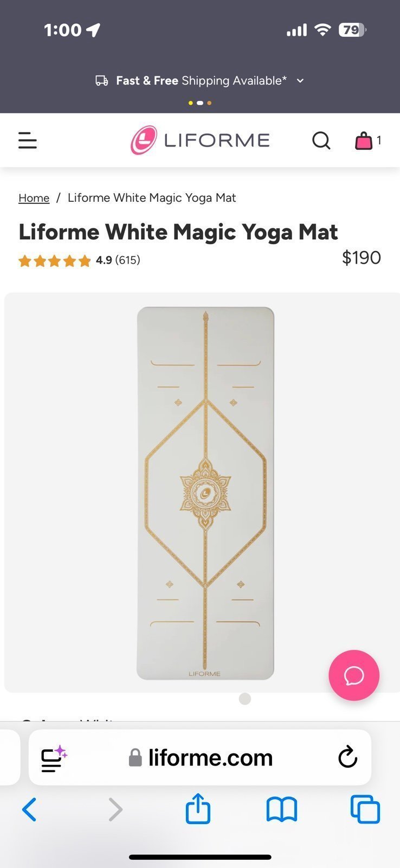The height and width of the screenshot is (868, 400).
Task: Open the pink chat bubble button
Action: pos(354,675)
